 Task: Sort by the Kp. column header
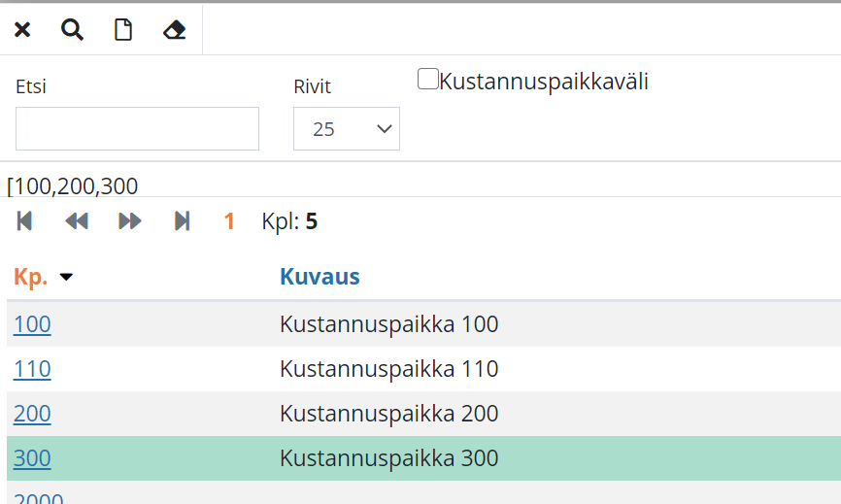(31, 277)
